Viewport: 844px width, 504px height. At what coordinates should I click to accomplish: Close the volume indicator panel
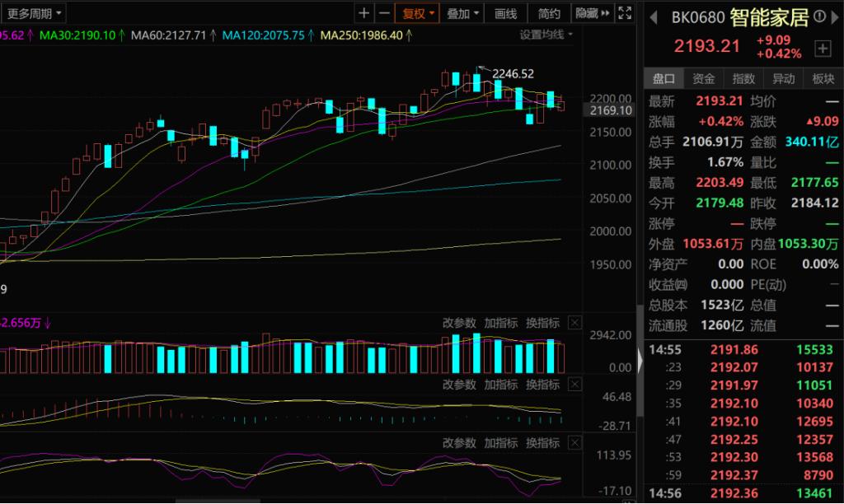(x=574, y=323)
